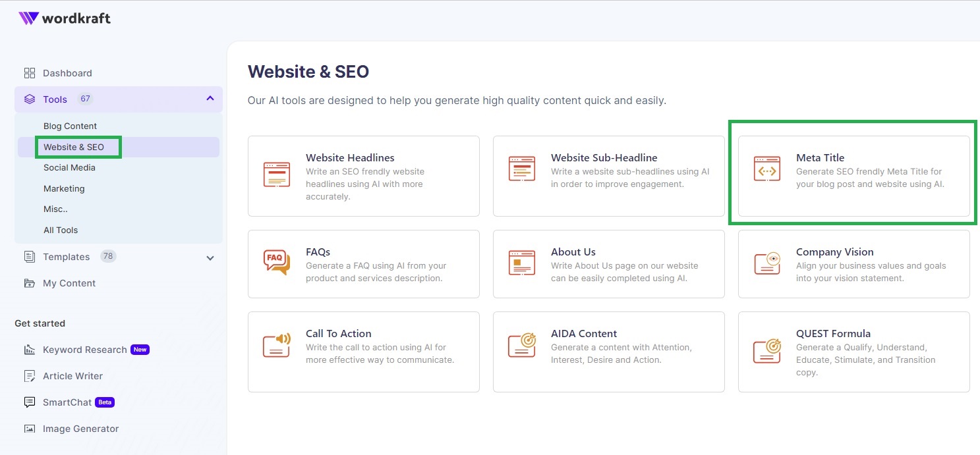Expand the Templates section chevron
This screenshot has width=980, height=455.
coord(210,257)
